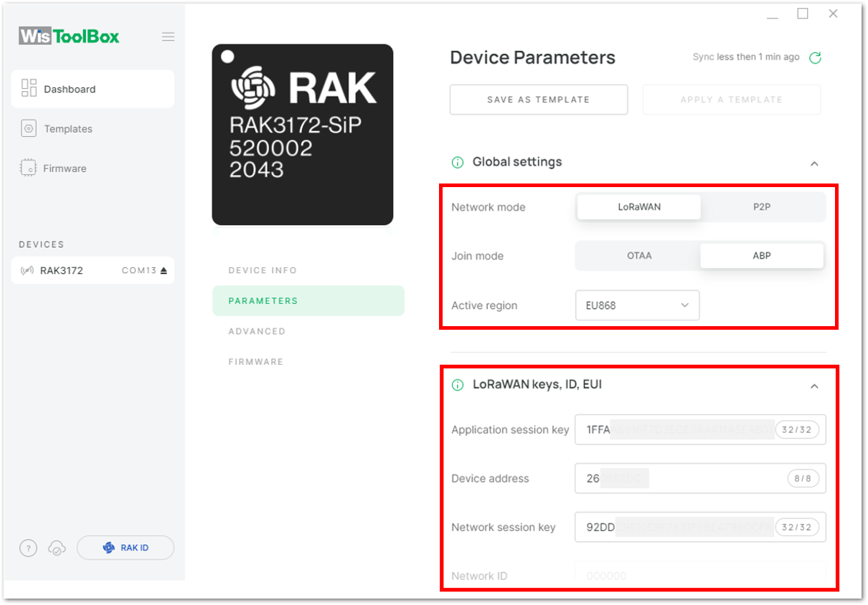Image resolution: width=868 pixels, height=605 pixels.
Task: Eject the COM13 device via eject icon
Action: (164, 271)
